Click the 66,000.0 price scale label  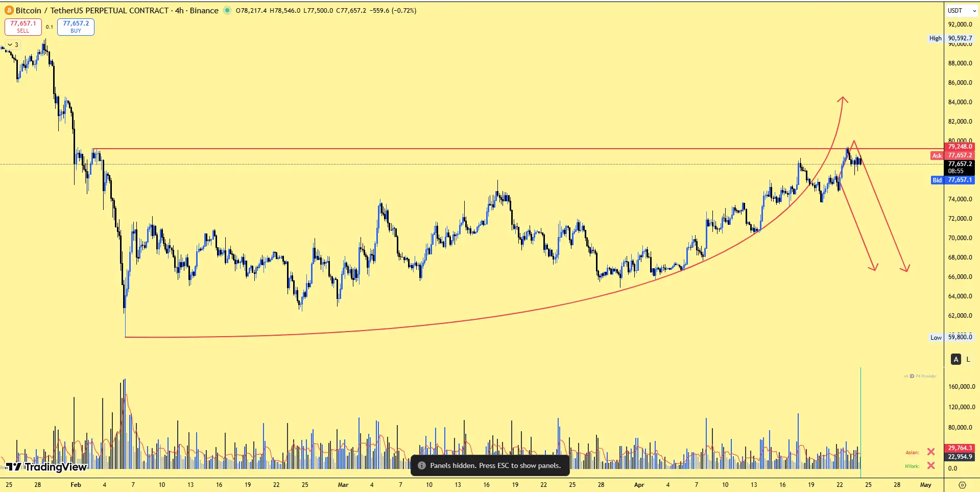click(960, 277)
